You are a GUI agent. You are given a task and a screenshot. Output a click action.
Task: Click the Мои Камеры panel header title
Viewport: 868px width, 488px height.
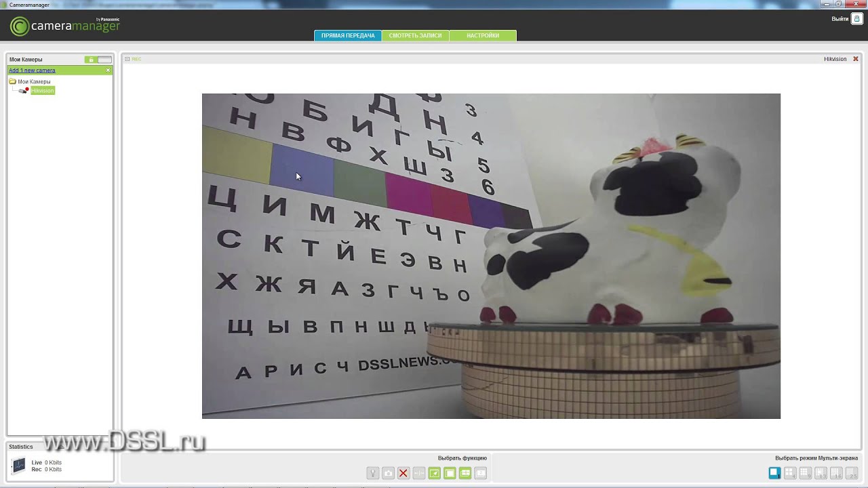click(26, 60)
